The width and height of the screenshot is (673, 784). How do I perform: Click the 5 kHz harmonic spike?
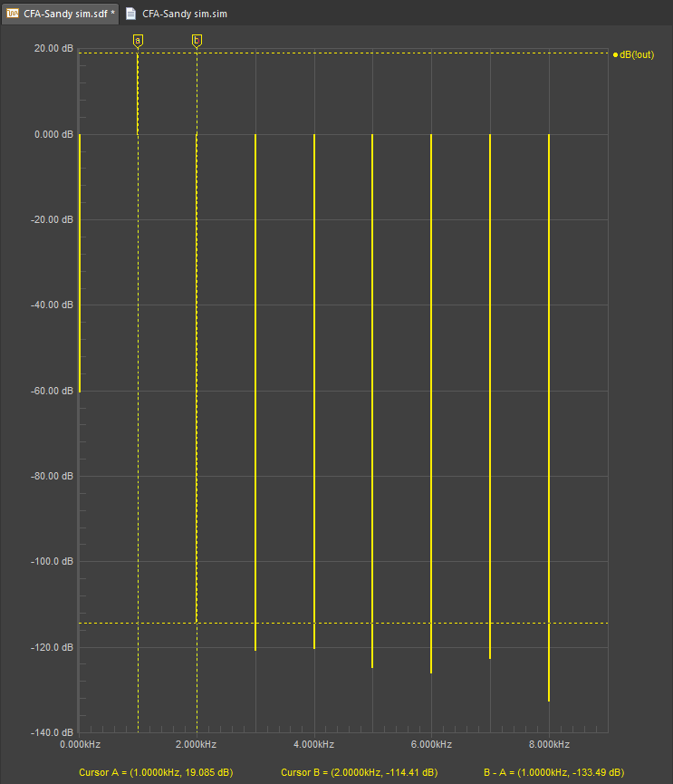[x=372, y=401]
